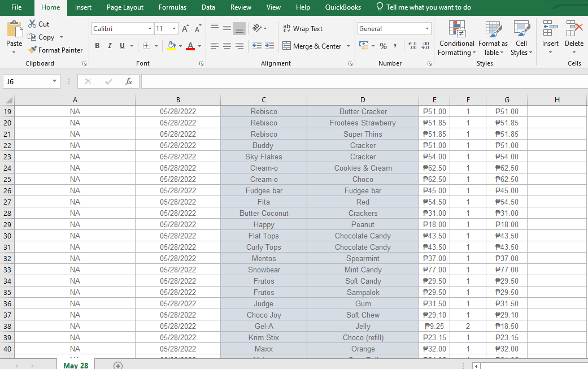Align text left
The image size is (588, 369).
[x=215, y=46]
